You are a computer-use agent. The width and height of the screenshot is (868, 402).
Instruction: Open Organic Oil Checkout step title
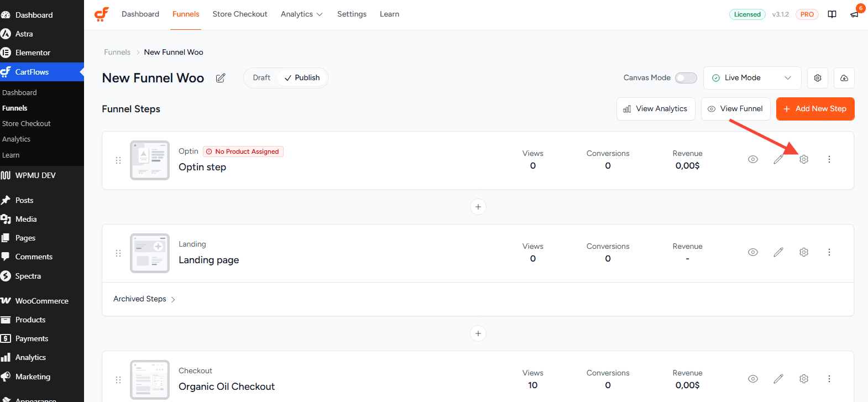(227, 387)
